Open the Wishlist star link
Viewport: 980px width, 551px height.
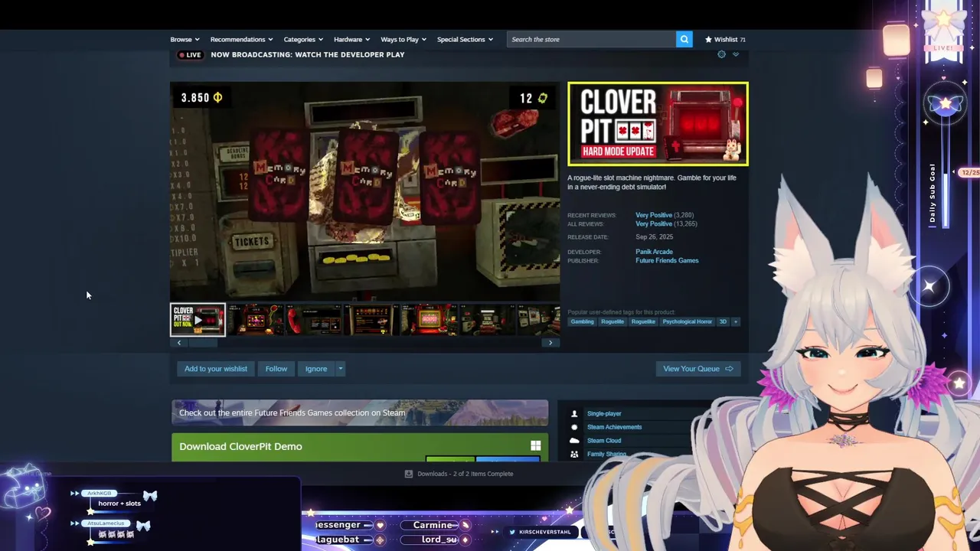pos(725,39)
